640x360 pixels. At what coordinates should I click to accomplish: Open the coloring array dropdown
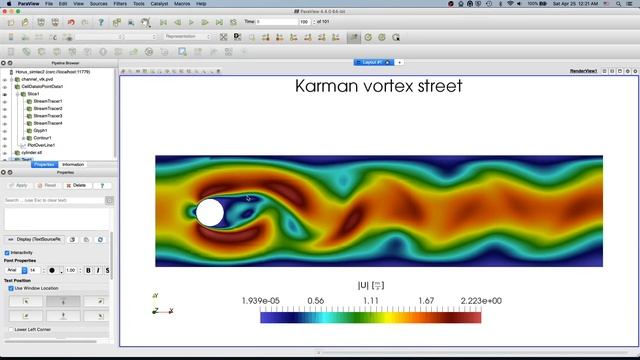pos(99,37)
